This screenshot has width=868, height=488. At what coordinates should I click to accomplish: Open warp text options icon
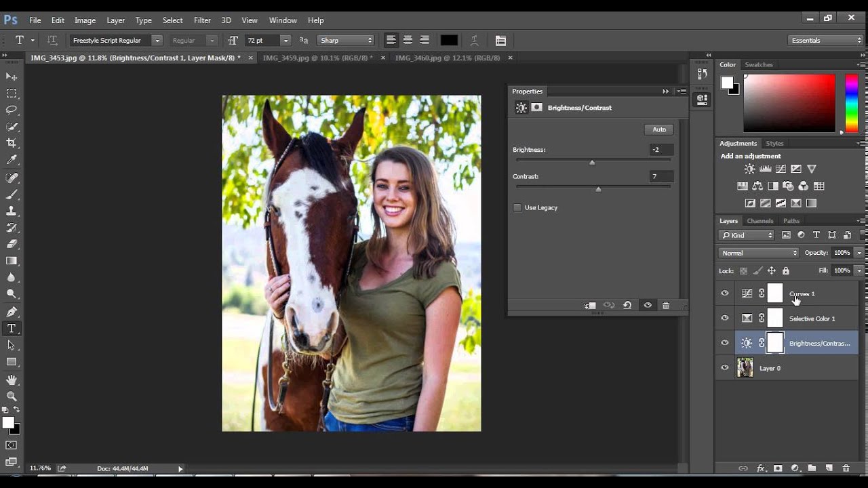tap(475, 41)
